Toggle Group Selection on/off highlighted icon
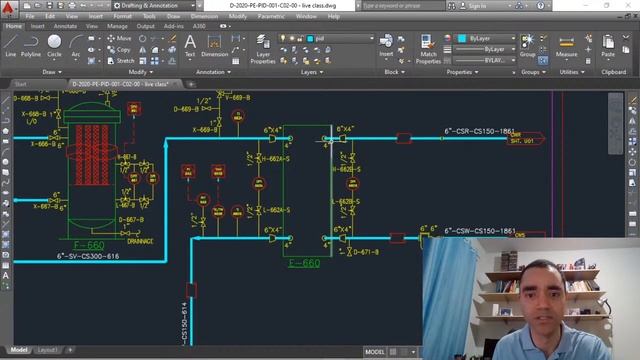Screen dimensions: 640x360 [x=542, y=60]
